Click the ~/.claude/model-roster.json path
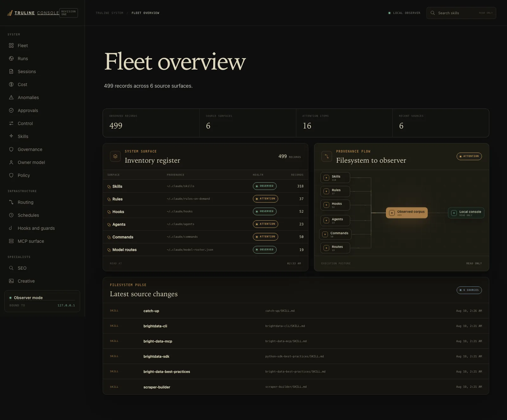This screenshot has height=420, width=507. (190, 250)
